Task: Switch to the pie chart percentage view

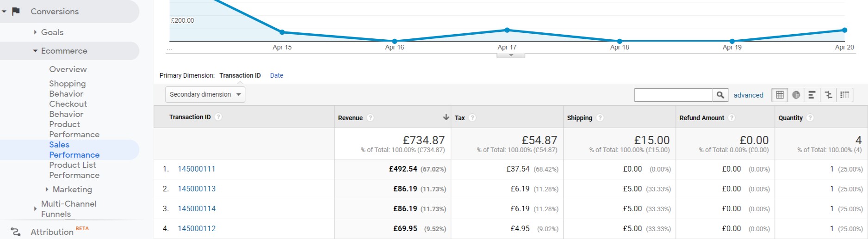Action: pyautogui.click(x=796, y=95)
